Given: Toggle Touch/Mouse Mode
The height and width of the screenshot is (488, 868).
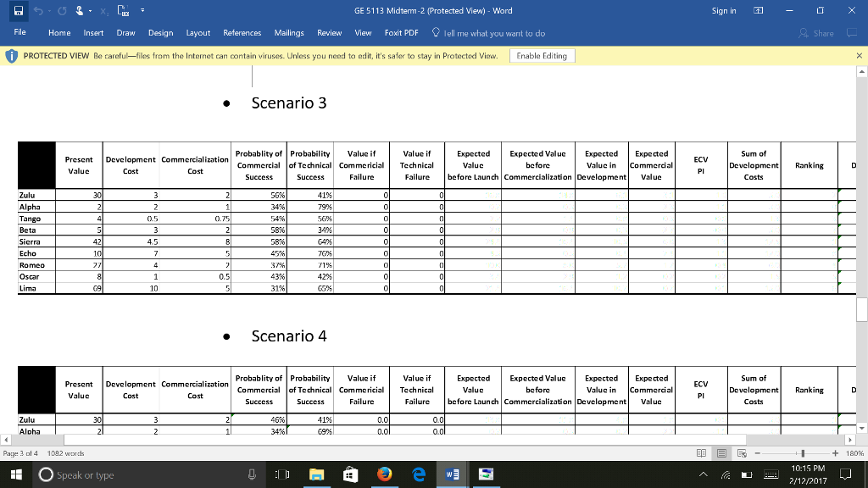Looking at the screenshot, I should pos(80,10).
